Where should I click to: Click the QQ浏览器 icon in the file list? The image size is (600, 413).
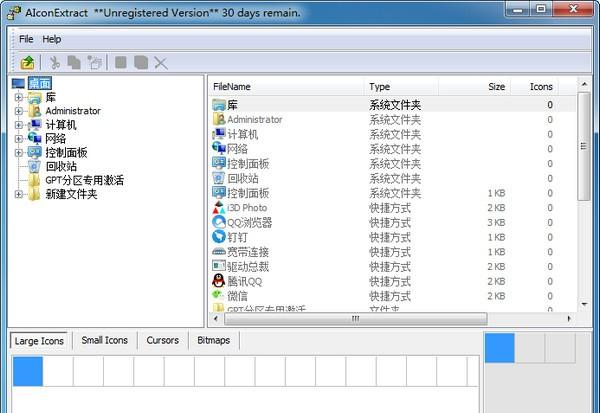click(x=219, y=222)
